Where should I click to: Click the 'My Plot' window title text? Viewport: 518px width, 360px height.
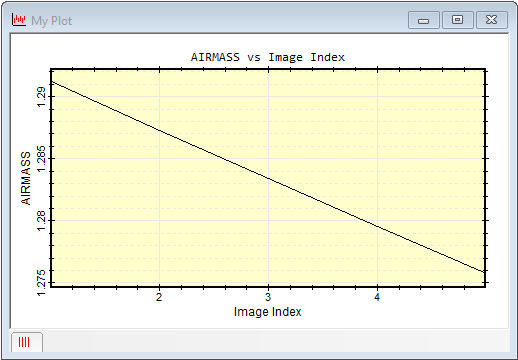52,21
